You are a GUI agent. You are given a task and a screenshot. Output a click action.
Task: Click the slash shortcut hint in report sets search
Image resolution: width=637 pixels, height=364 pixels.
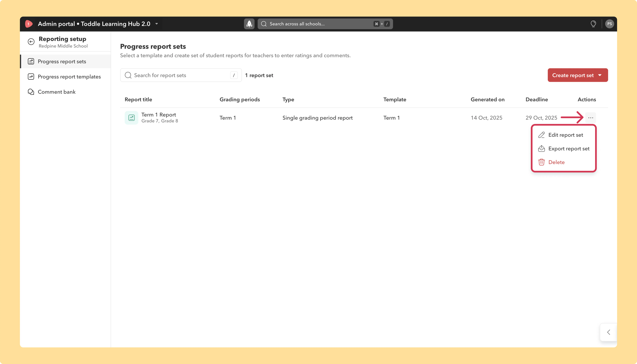234,75
